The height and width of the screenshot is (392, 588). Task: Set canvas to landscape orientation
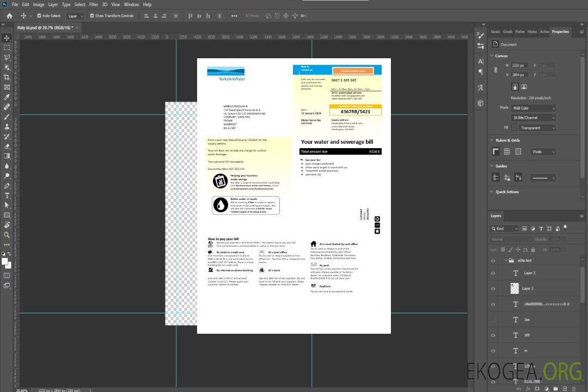[x=524, y=87]
